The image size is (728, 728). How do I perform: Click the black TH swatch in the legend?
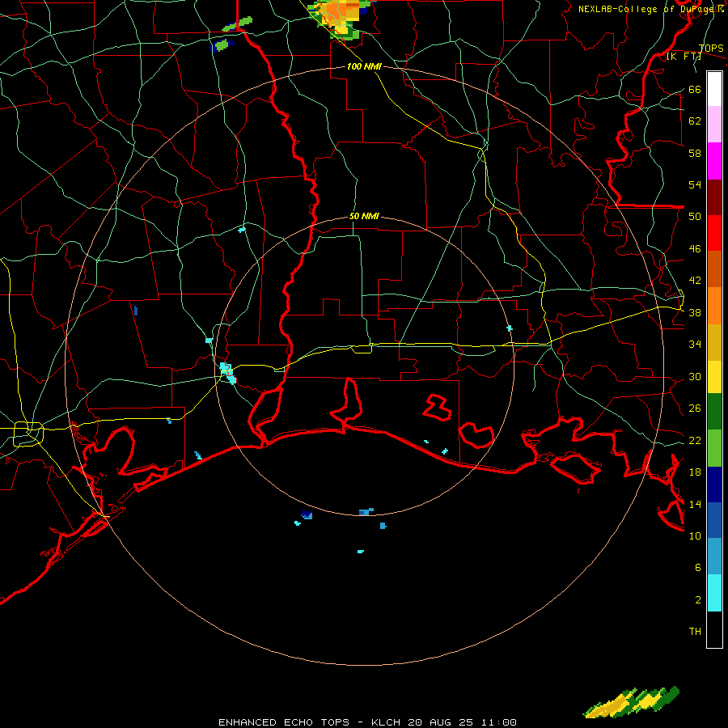pyautogui.click(x=714, y=629)
